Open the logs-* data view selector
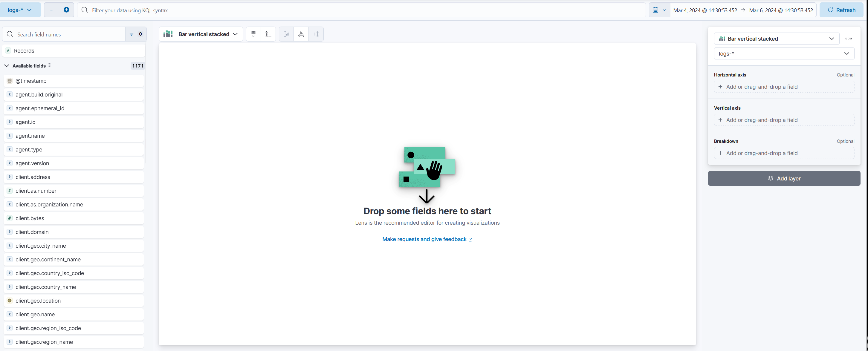Image resolution: width=868 pixels, height=351 pixels. [x=20, y=10]
